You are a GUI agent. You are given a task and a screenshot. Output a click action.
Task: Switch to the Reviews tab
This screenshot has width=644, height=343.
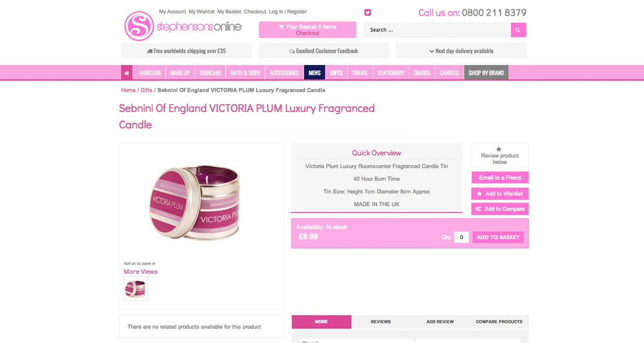[381, 322]
